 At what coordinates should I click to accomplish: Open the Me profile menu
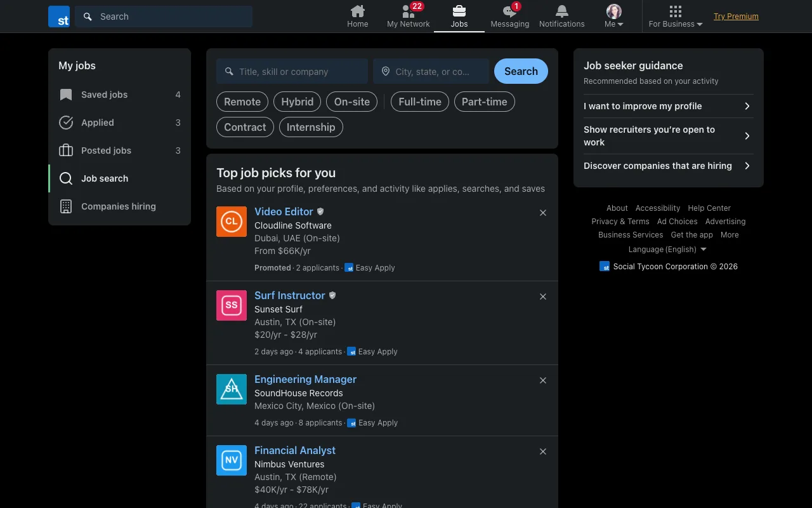pyautogui.click(x=614, y=17)
